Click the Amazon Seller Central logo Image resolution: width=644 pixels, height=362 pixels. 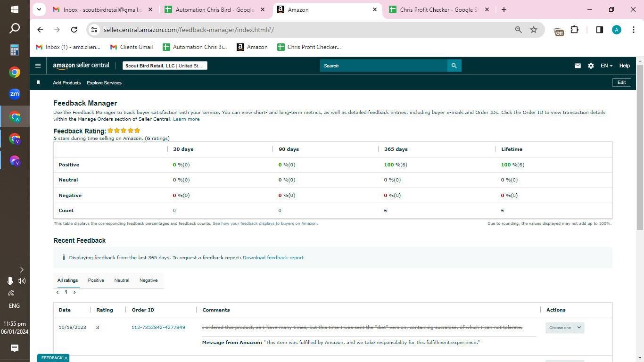click(81, 66)
